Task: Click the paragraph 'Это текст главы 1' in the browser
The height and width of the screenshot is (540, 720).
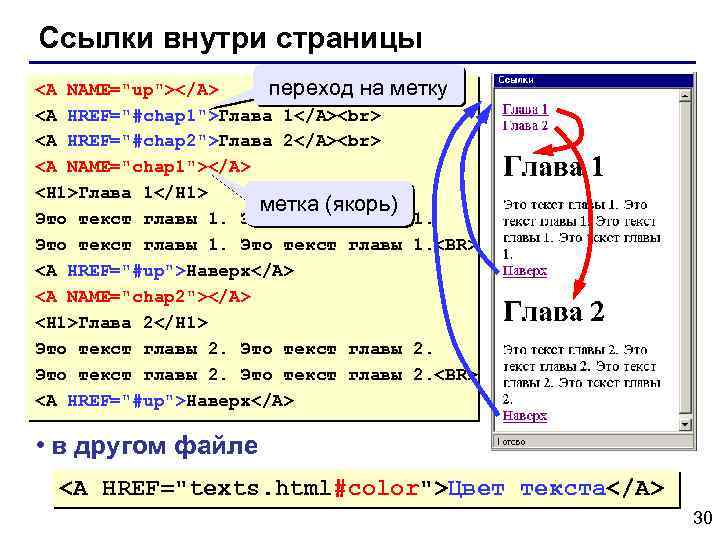Action: click(x=582, y=229)
